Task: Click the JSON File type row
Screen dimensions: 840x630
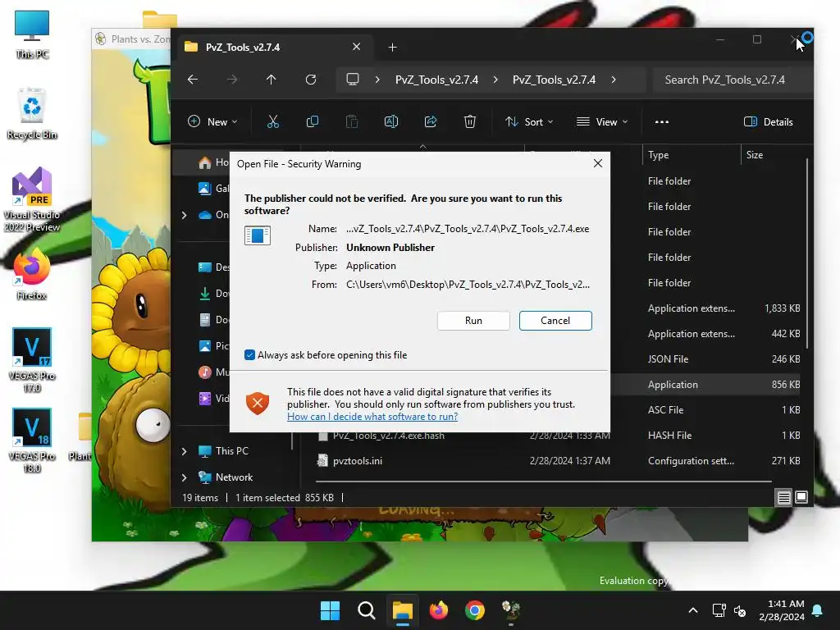Action: click(668, 359)
